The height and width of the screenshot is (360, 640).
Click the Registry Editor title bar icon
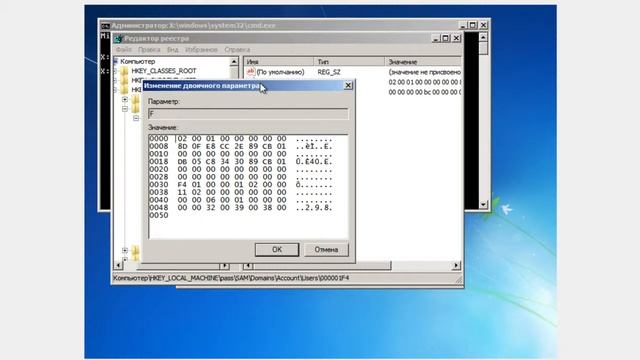tap(118, 38)
